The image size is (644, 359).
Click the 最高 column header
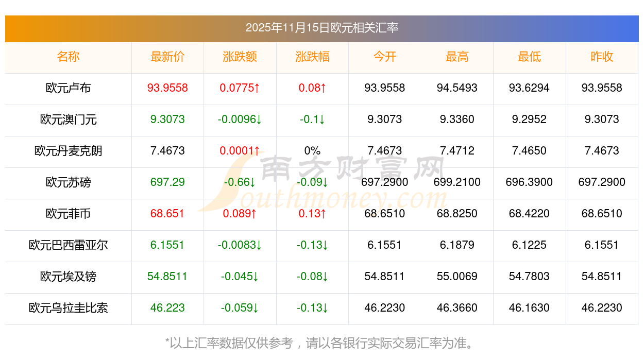click(x=457, y=57)
